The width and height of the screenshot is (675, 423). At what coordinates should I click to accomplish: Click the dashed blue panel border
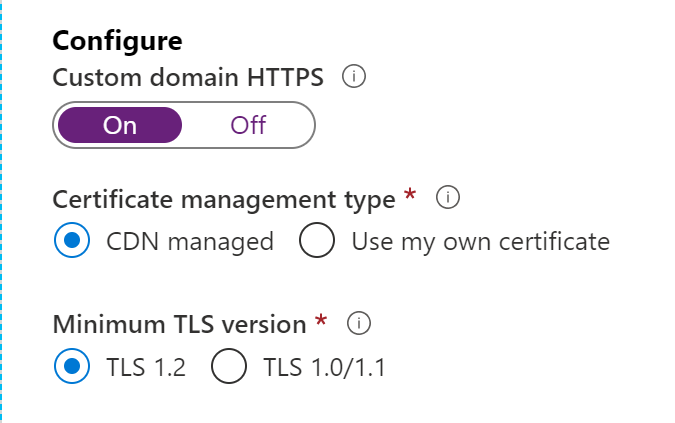(x=1, y=211)
